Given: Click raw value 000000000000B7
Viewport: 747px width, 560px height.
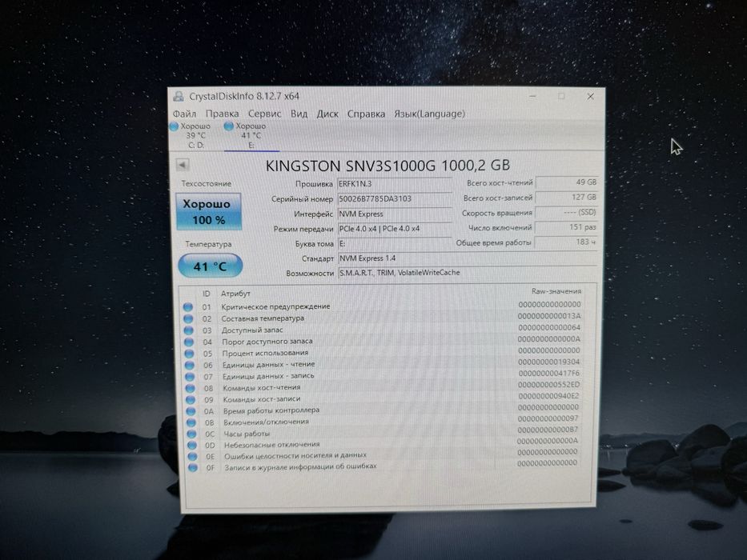Looking at the screenshot, I should tap(548, 430).
